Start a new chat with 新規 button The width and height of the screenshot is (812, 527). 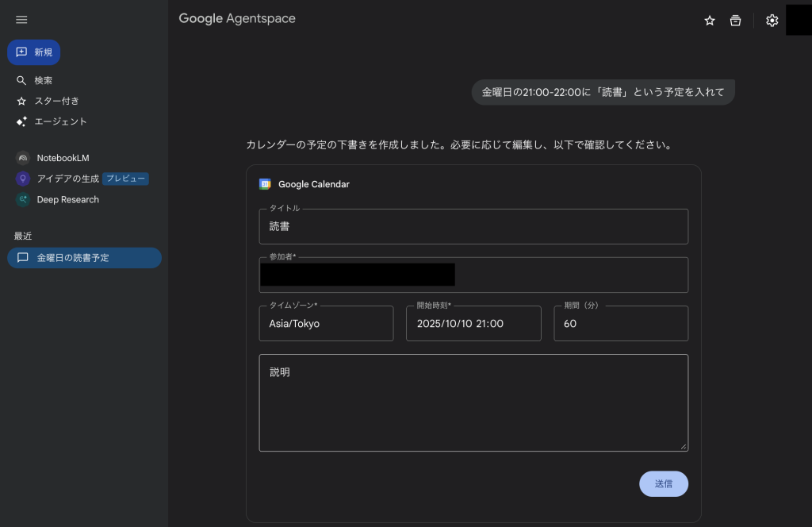[34, 52]
